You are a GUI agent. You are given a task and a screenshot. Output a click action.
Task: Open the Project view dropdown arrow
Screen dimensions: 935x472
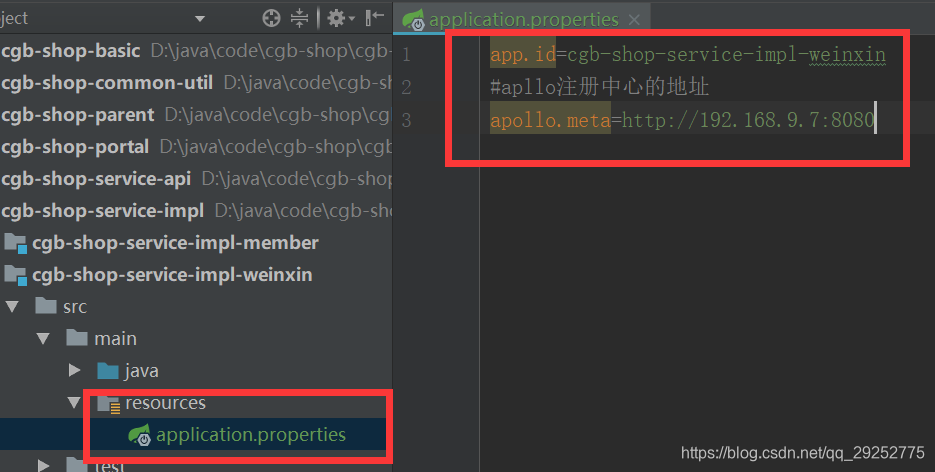[x=200, y=19]
